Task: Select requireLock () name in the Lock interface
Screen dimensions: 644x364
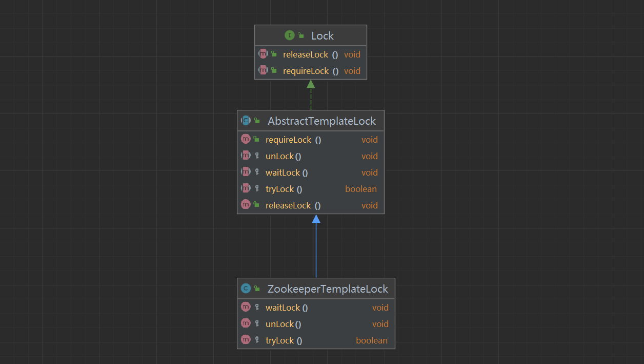Action: tap(311, 71)
